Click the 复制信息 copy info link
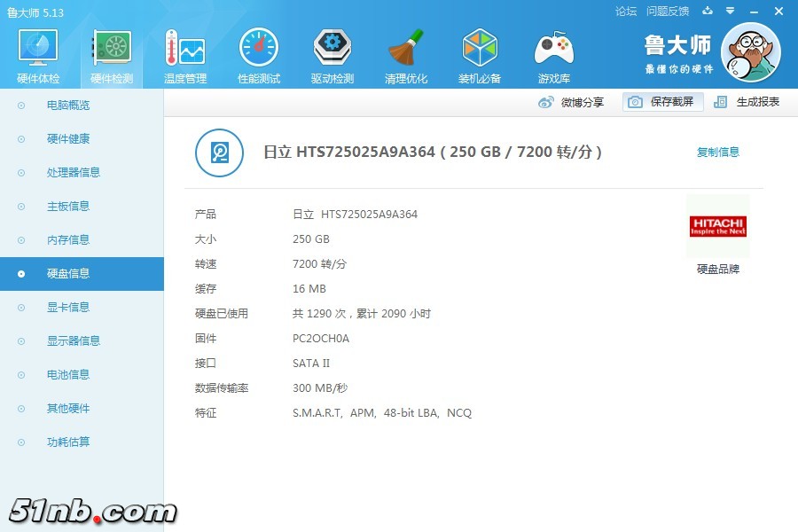Screen dimensions: 798x532 (x=717, y=153)
